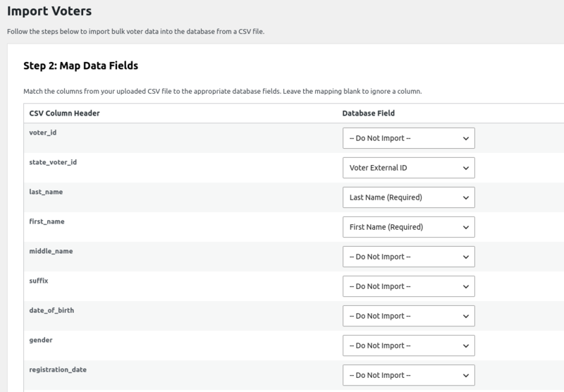Click the date_of_birth column header text
Image resolution: width=564 pixels, height=392 pixels.
(51, 310)
